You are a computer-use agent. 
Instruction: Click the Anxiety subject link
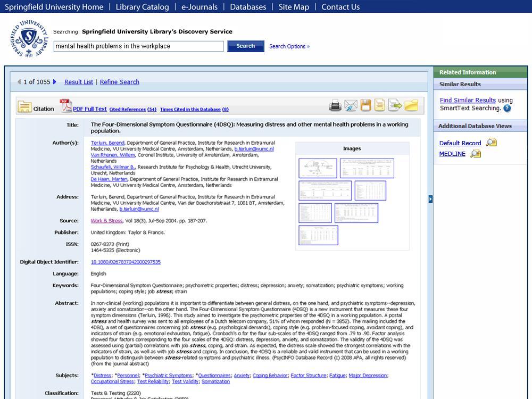(x=242, y=375)
